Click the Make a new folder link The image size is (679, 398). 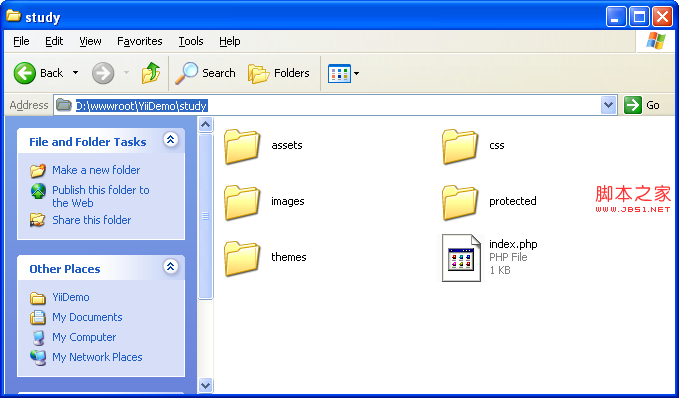point(96,170)
